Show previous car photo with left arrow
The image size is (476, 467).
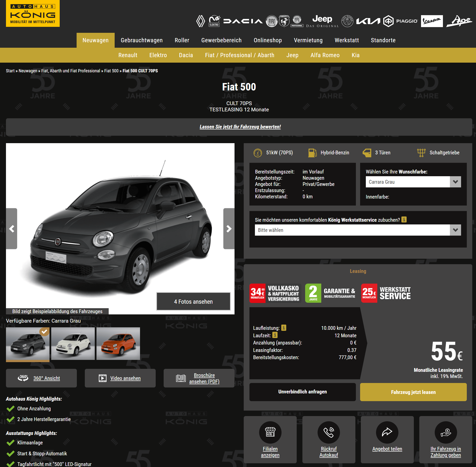11,229
